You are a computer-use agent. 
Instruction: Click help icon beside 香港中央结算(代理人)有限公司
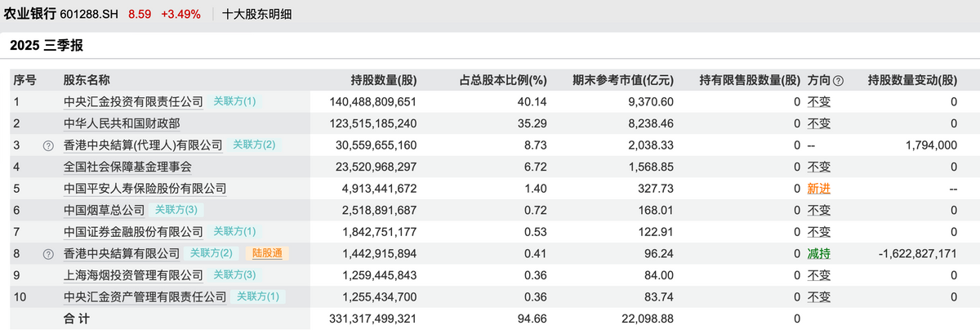click(48, 145)
